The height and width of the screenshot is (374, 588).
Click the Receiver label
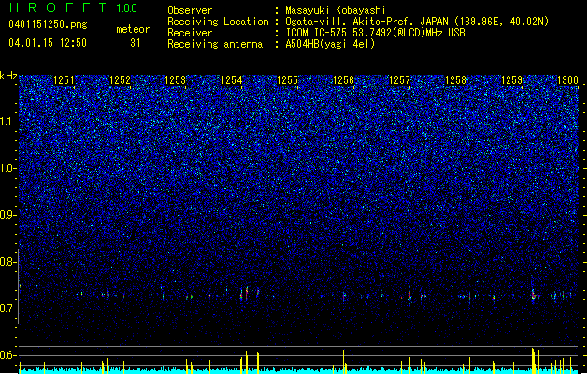click(x=190, y=33)
